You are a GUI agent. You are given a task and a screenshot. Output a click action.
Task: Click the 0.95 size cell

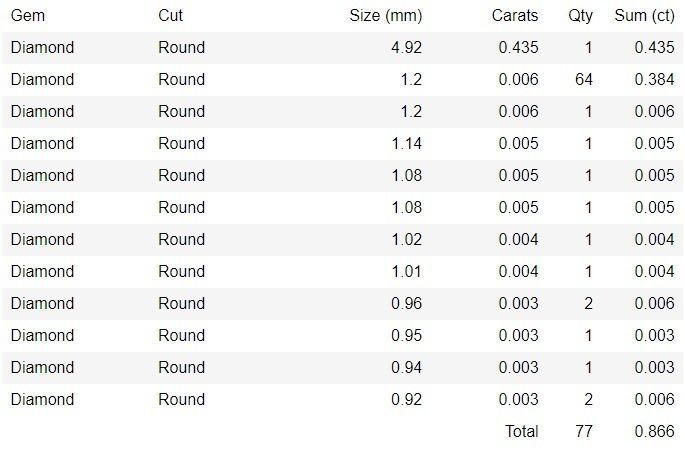405,336
